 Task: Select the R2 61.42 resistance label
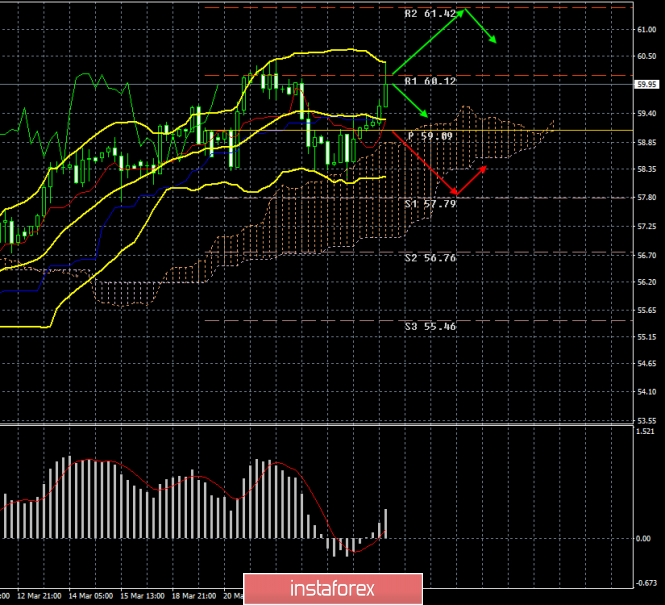point(430,14)
